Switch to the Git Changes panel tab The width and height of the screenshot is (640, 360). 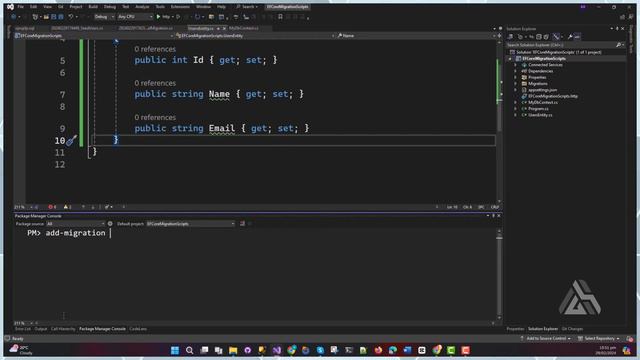572,329
